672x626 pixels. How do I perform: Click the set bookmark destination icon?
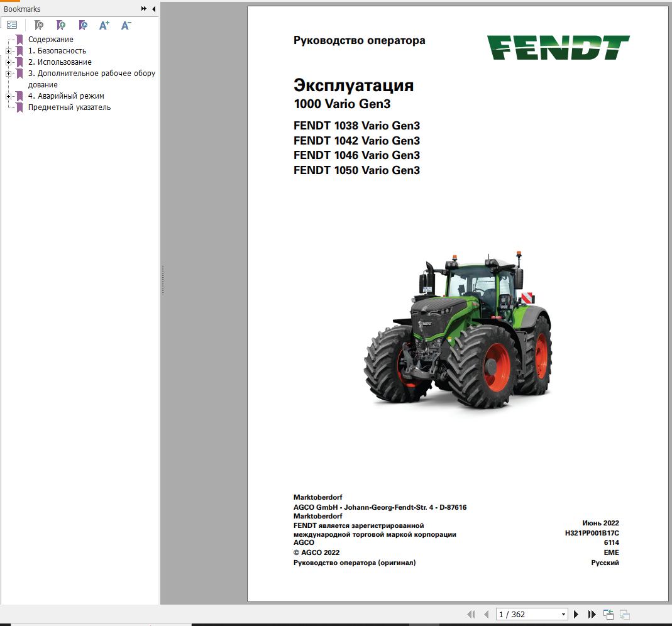coord(83,25)
